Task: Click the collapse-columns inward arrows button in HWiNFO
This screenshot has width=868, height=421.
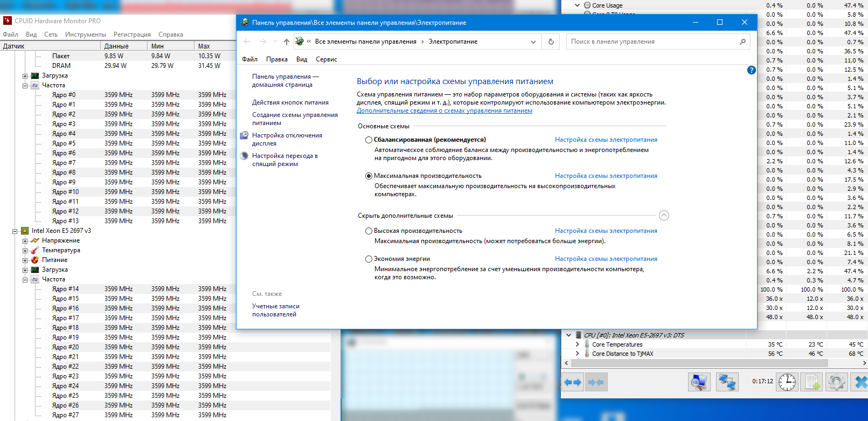Action: click(x=595, y=382)
